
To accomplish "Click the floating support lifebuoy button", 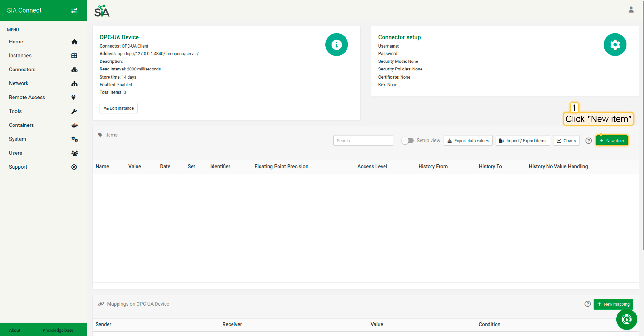I will tap(626, 319).
